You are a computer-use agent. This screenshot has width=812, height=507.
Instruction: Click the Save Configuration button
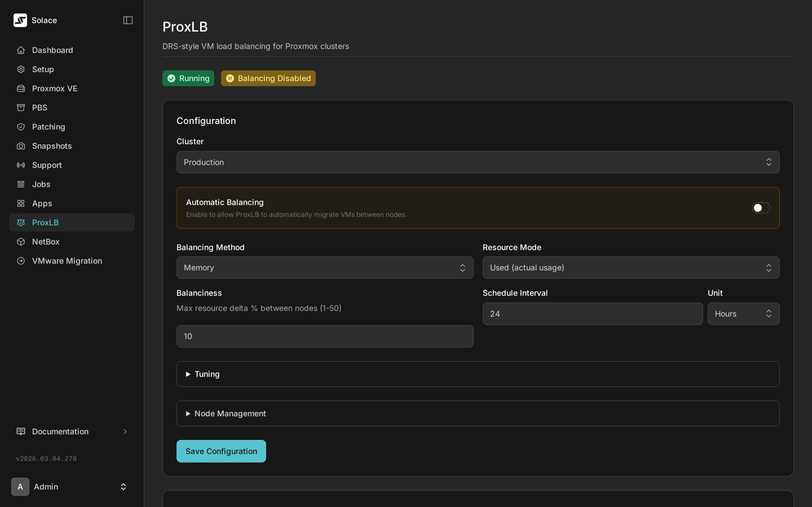click(221, 451)
